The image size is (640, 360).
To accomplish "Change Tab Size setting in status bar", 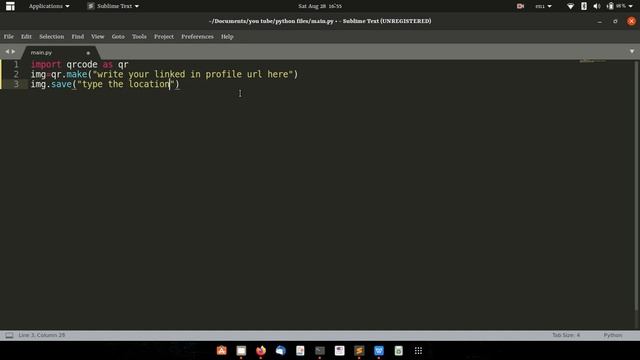I will point(566,335).
